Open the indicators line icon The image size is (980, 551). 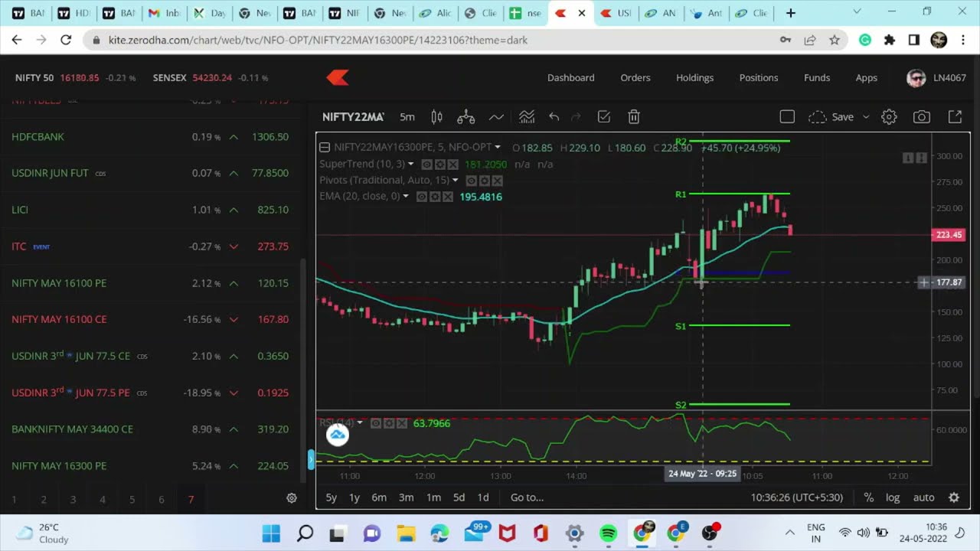(x=496, y=117)
